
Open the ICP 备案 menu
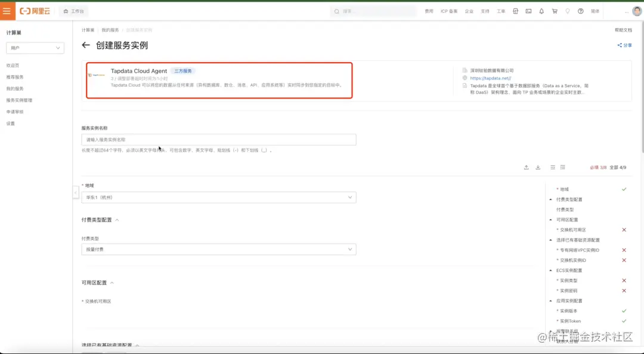click(x=449, y=11)
